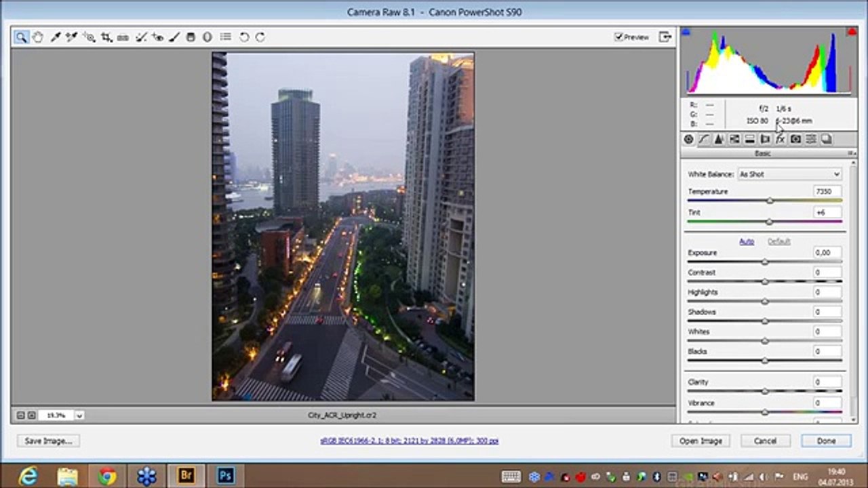The width and height of the screenshot is (868, 488).
Task: Click the Open Image button
Action: (x=701, y=441)
